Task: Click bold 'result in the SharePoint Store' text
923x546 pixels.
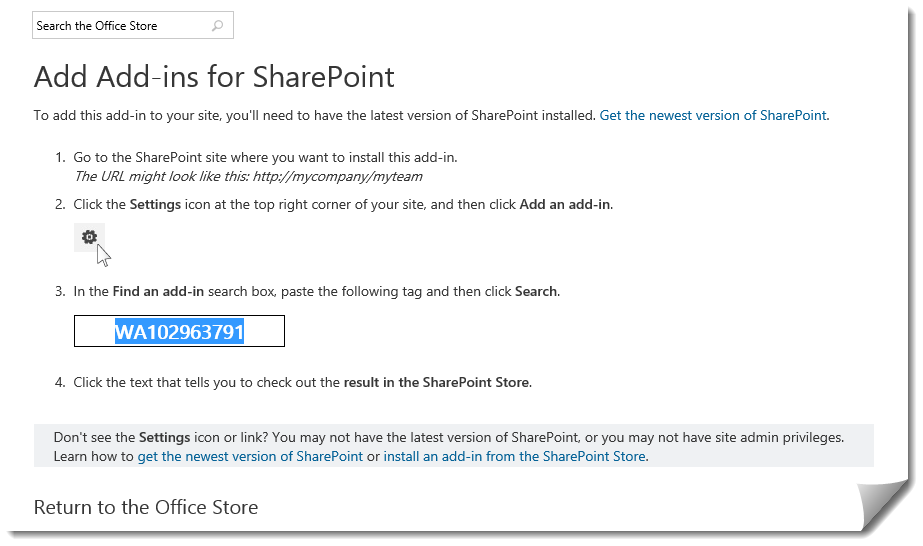Action: coord(437,382)
